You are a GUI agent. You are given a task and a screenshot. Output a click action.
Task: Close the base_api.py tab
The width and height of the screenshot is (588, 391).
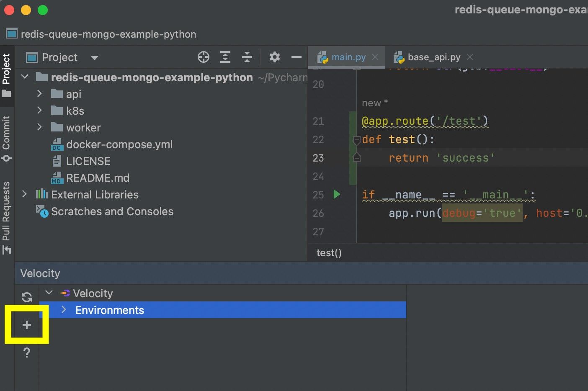(x=470, y=57)
